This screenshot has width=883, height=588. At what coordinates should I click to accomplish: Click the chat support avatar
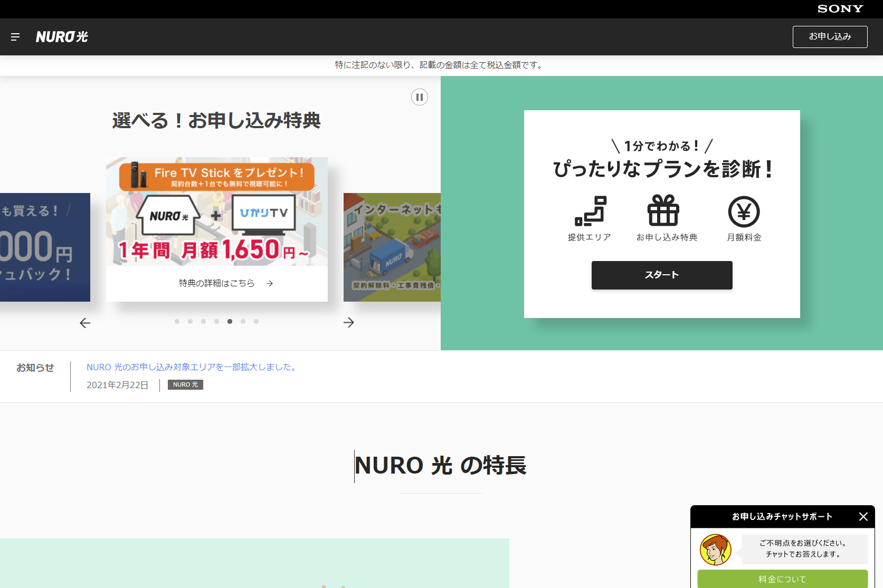click(716, 550)
